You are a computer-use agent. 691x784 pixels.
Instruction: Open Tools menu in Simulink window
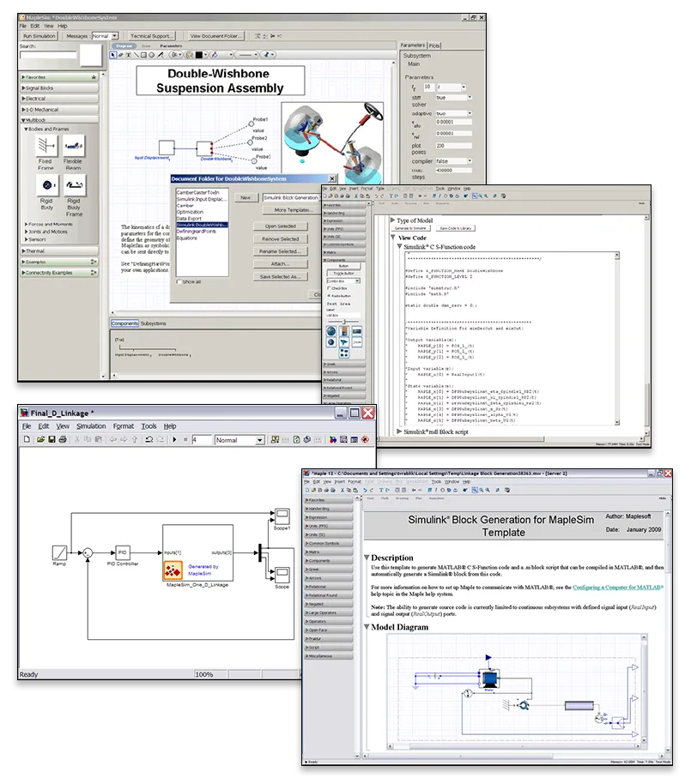pyautogui.click(x=149, y=426)
